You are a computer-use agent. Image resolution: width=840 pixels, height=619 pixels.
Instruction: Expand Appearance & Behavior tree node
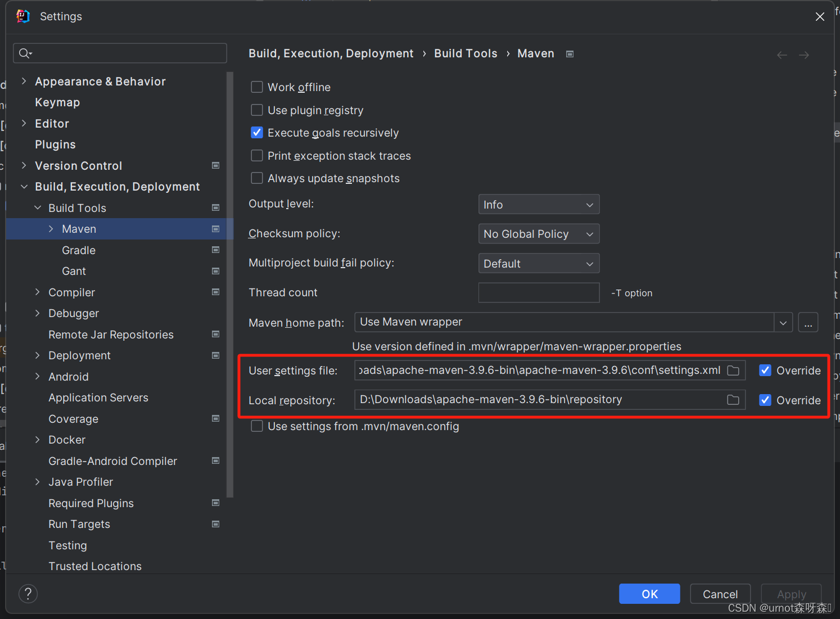click(24, 81)
